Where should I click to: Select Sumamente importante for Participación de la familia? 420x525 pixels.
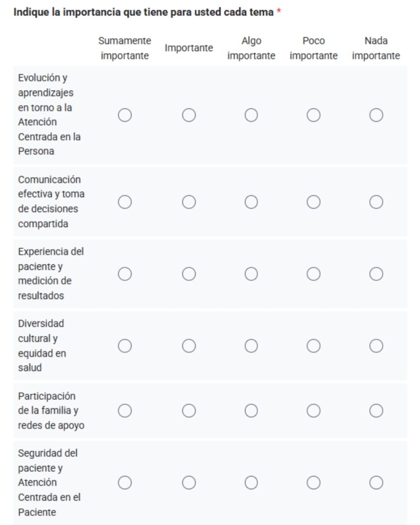(125, 411)
